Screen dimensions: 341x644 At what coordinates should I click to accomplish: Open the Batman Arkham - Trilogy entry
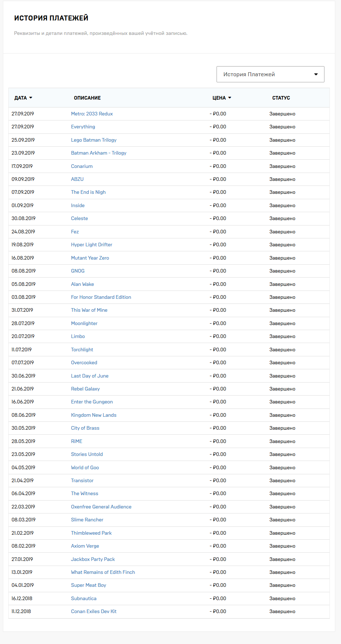pos(99,153)
